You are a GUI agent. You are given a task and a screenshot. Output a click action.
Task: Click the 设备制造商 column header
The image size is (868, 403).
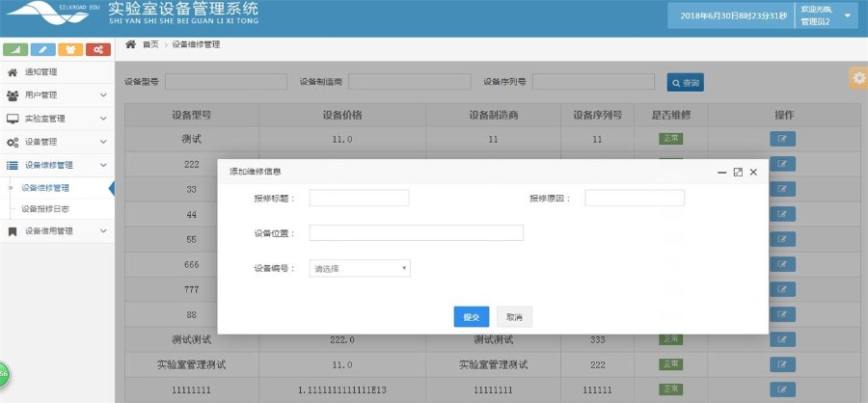click(493, 115)
